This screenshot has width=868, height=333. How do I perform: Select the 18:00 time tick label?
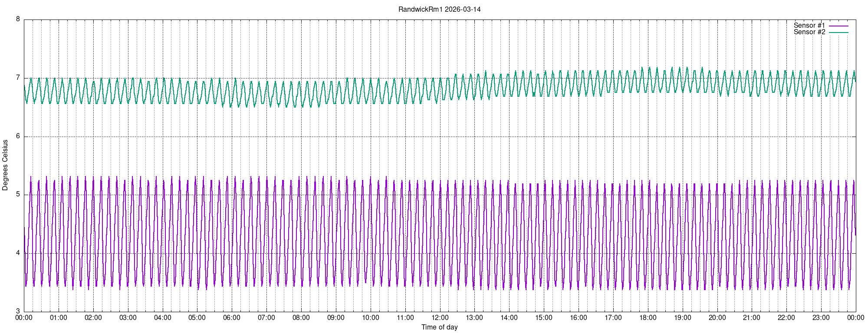pyautogui.click(x=648, y=318)
